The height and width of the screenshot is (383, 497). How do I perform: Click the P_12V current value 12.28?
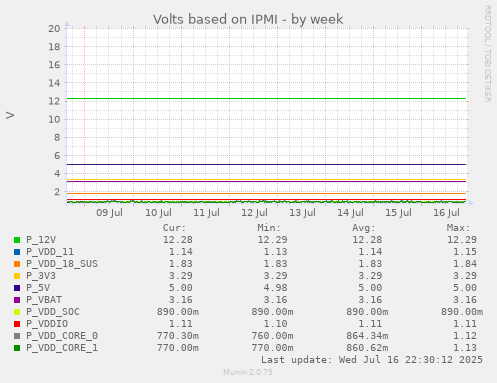point(178,240)
